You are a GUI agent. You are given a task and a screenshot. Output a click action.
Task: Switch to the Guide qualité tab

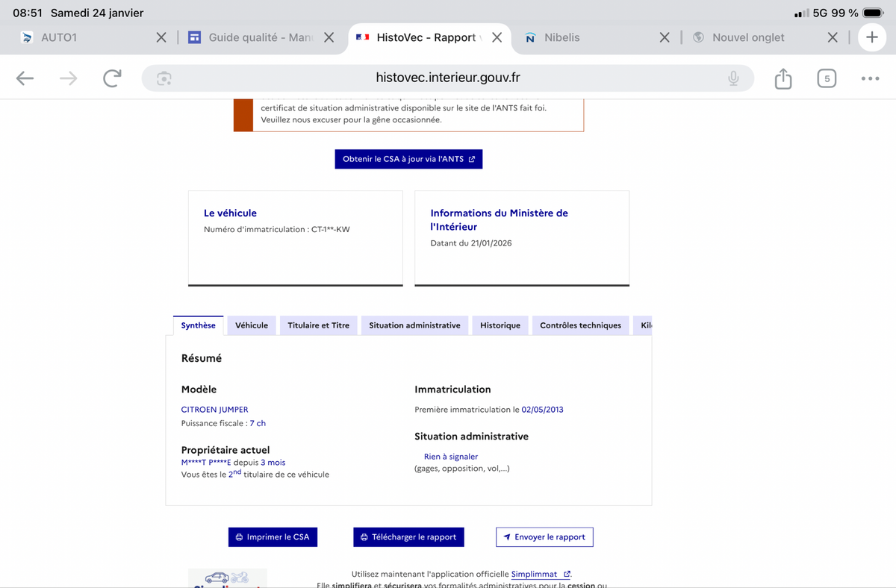click(x=254, y=37)
